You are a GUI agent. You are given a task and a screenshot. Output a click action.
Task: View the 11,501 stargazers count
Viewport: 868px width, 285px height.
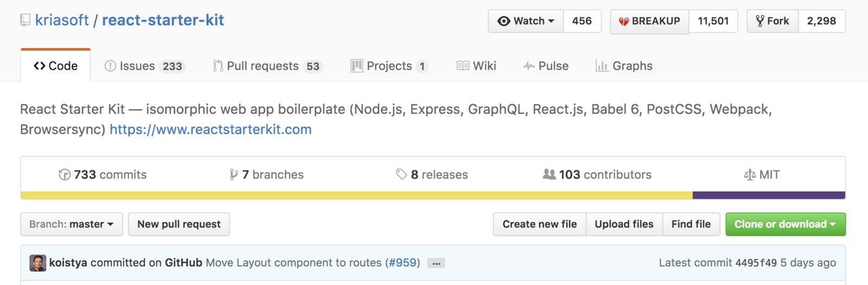pos(713,21)
